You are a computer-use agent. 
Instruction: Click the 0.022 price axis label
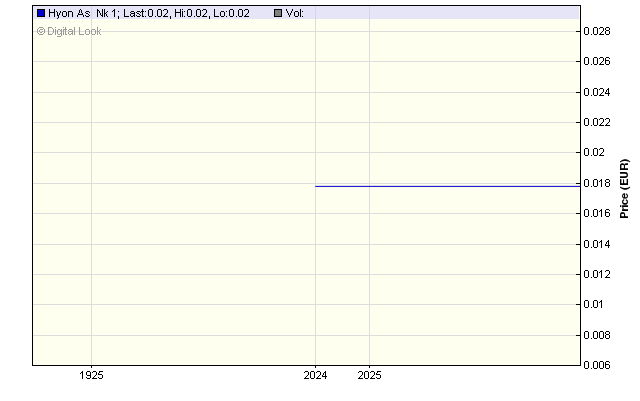[x=597, y=123]
